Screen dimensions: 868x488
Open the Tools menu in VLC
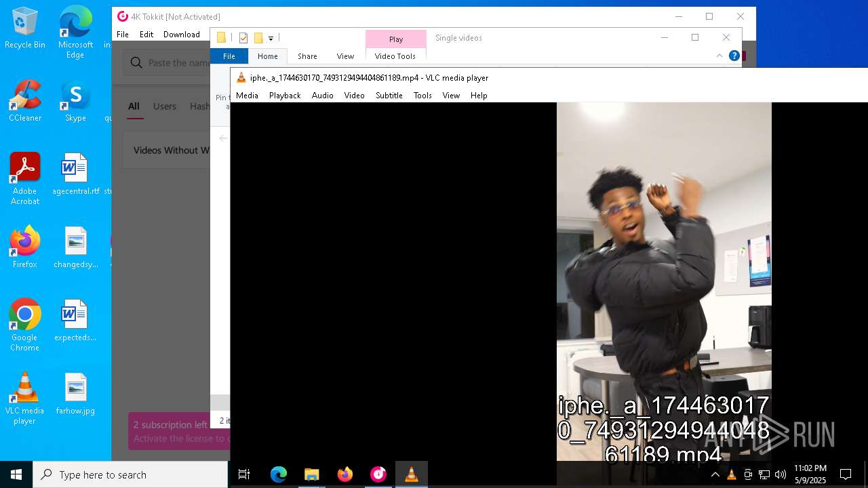pyautogui.click(x=422, y=96)
